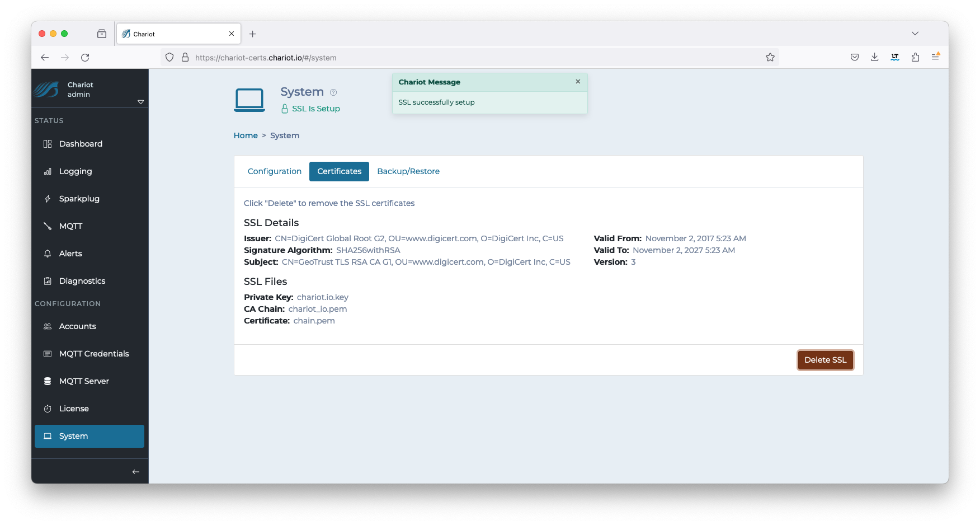This screenshot has height=525, width=980.
Task: Expand the list all tabs chevron
Action: coord(915,34)
